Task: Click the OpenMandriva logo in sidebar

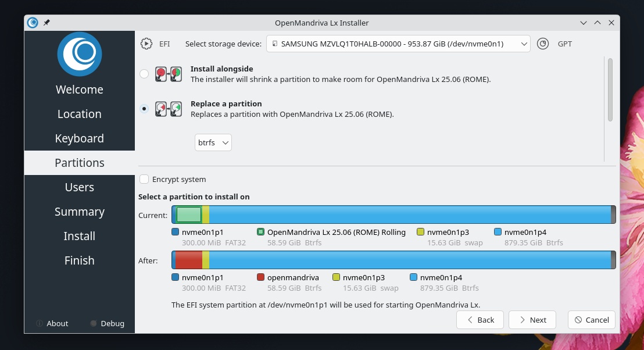Action: tap(80, 54)
